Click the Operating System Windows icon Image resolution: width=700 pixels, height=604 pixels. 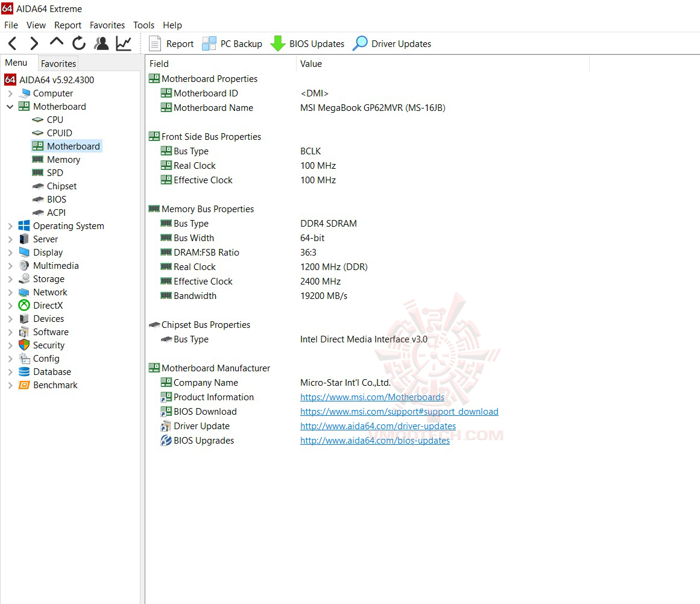coord(24,226)
